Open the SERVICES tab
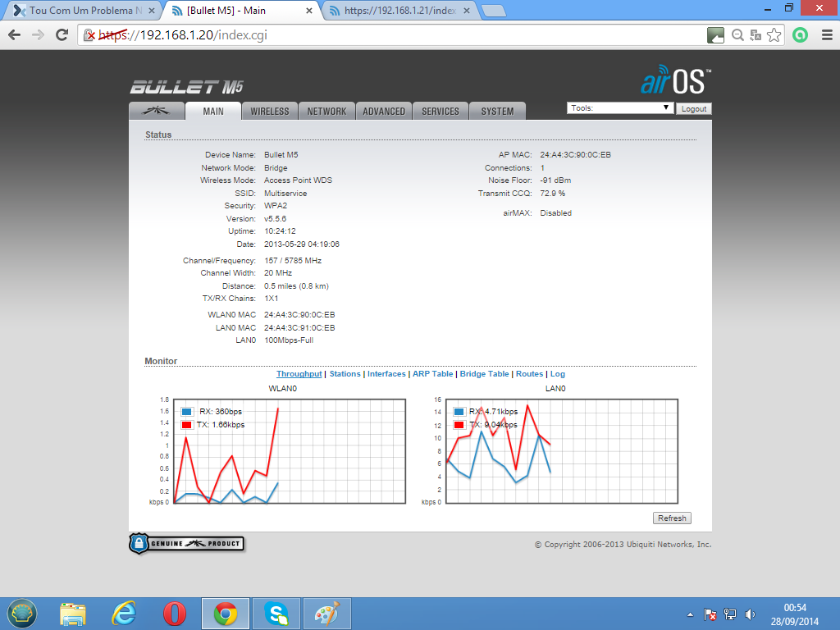This screenshot has width=840, height=630. pos(441,111)
